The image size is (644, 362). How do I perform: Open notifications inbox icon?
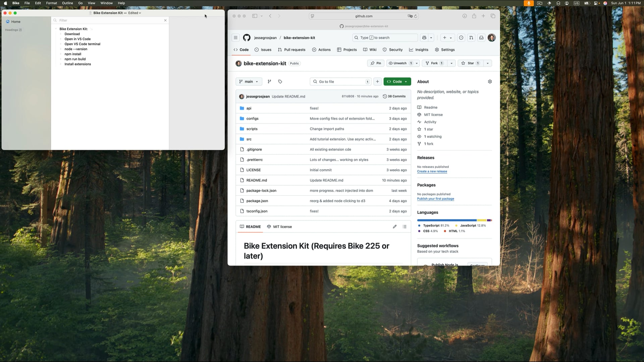[x=481, y=38]
